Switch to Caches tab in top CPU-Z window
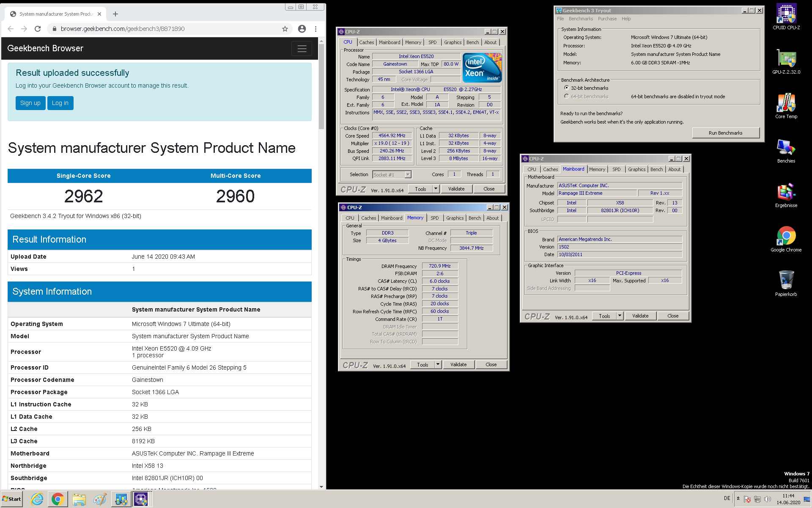 tap(367, 42)
